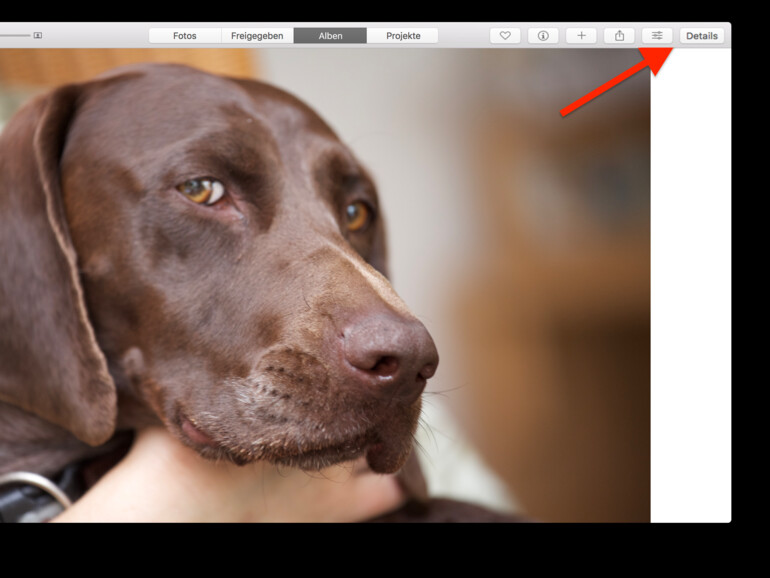Click the Details button
The height and width of the screenshot is (578, 770).
click(702, 35)
